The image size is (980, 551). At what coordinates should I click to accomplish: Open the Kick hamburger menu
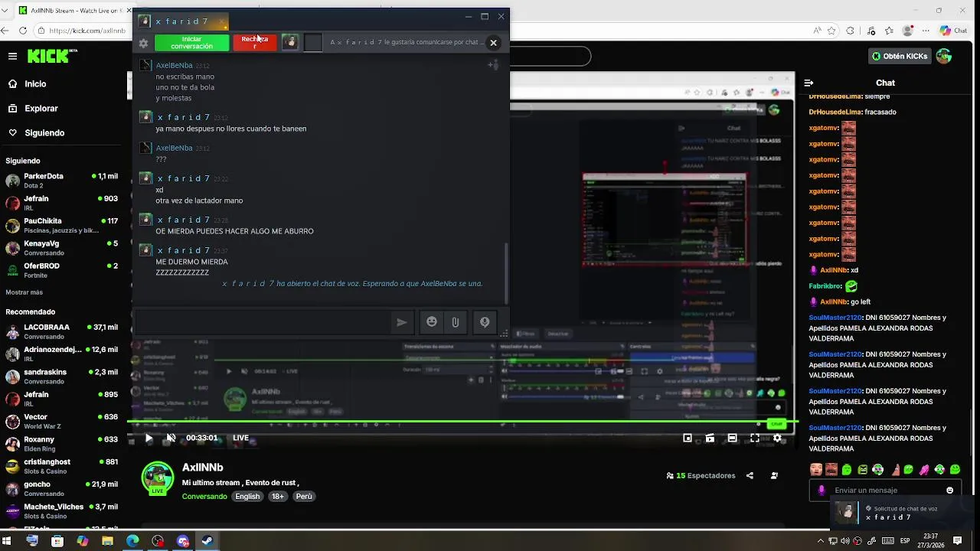(12, 56)
